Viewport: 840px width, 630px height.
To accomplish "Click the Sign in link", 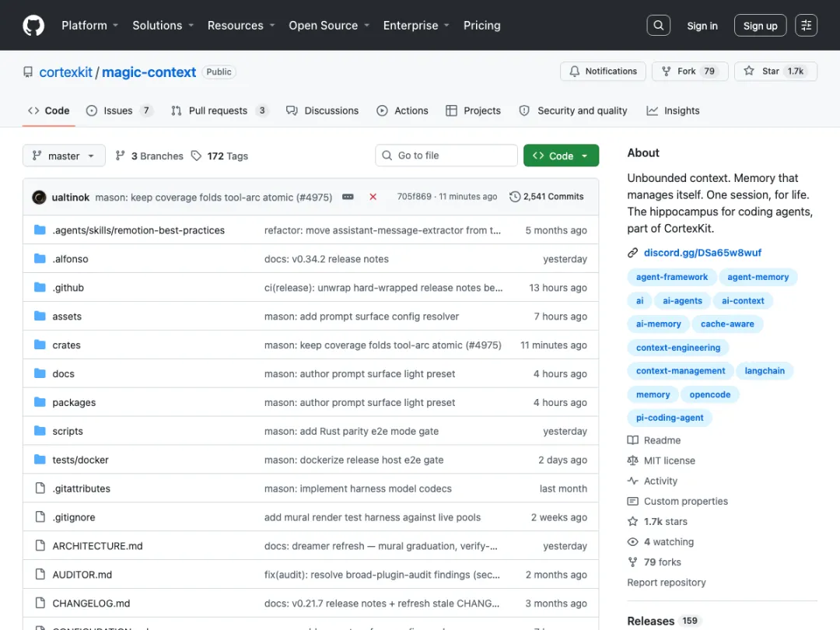I will (x=702, y=26).
